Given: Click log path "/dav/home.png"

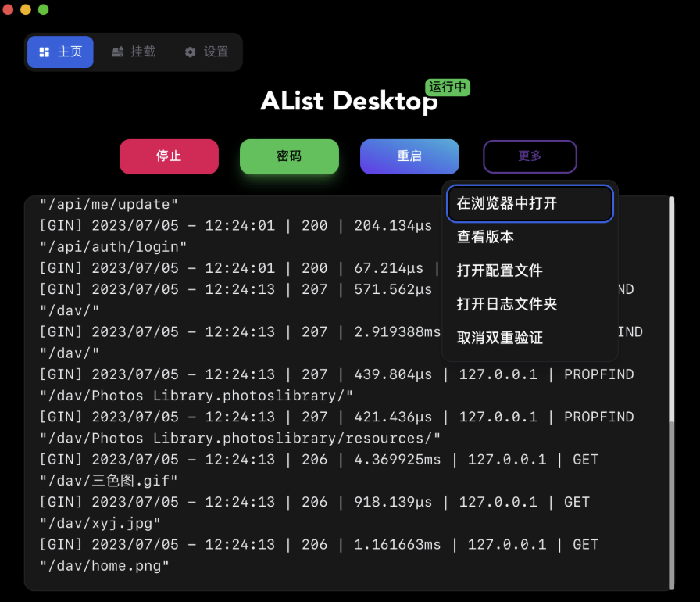Looking at the screenshot, I should click(x=105, y=566).
